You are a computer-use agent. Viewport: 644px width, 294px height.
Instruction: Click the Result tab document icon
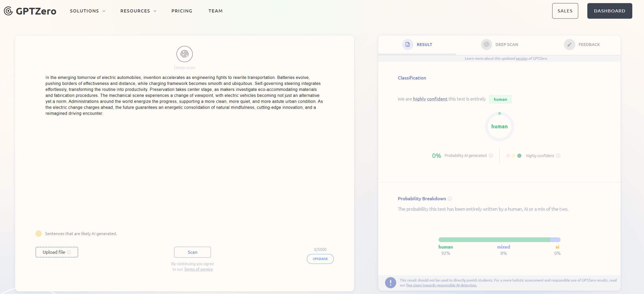click(x=408, y=45)
